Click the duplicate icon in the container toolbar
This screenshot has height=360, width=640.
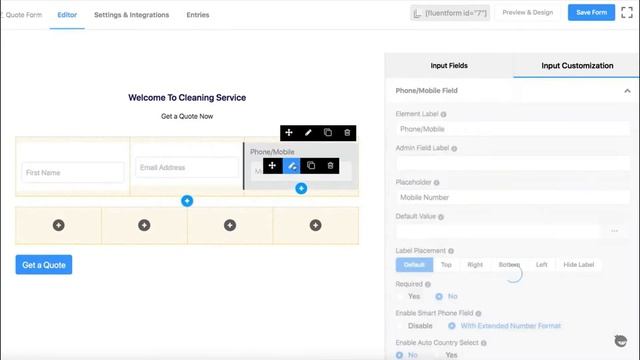tap(328, 133)
